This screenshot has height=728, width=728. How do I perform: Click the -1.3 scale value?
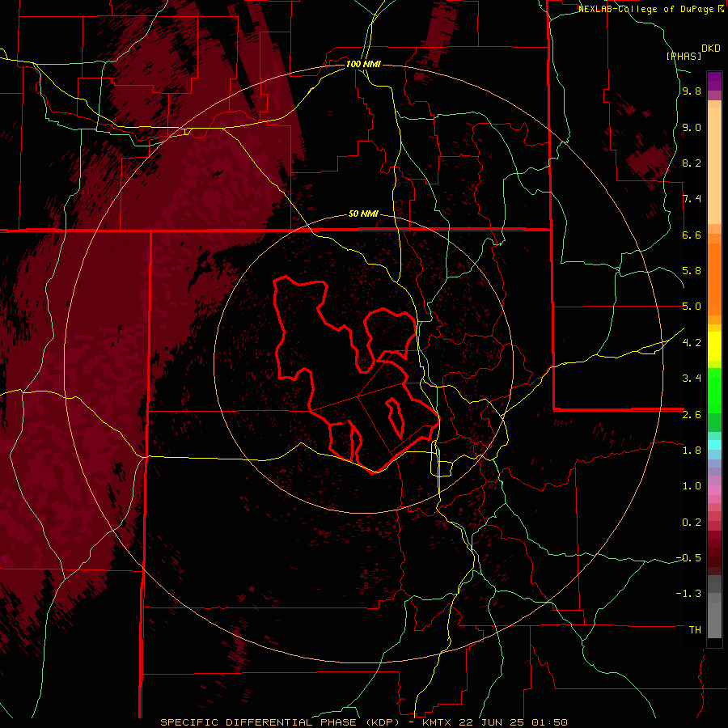(x=688, y=594)
